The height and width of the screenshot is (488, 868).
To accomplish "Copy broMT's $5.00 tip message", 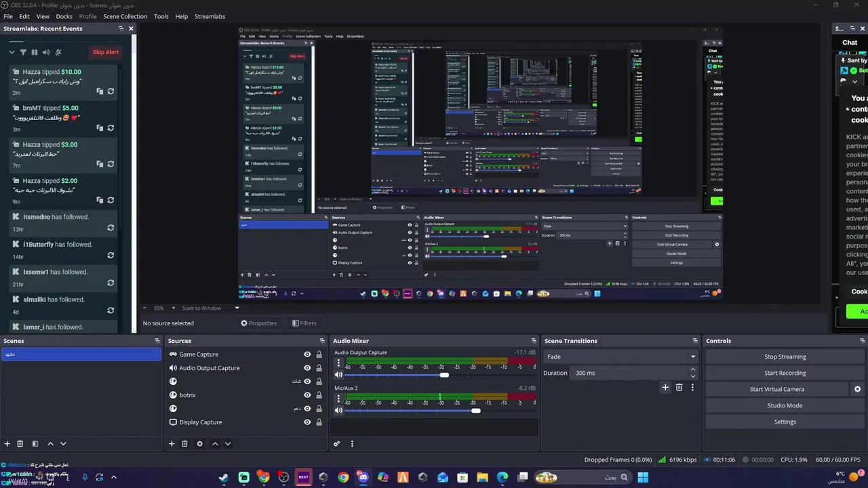I will click(x=100, y=127).
